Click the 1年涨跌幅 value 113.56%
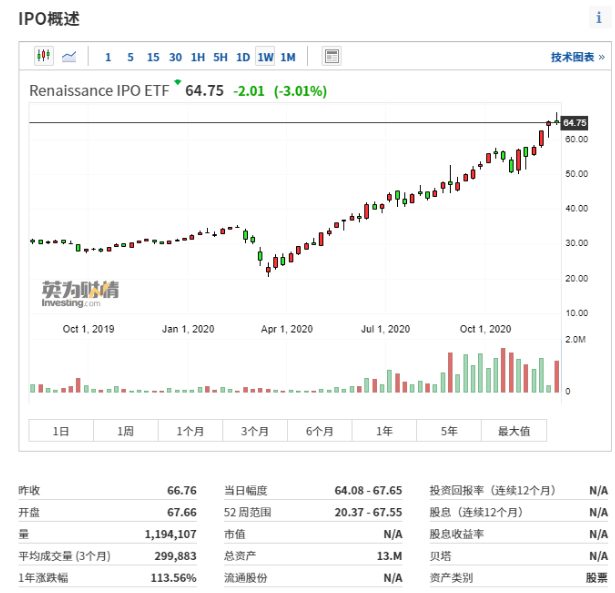The width and height of the screenshot is (615, 593). point(173,578)
